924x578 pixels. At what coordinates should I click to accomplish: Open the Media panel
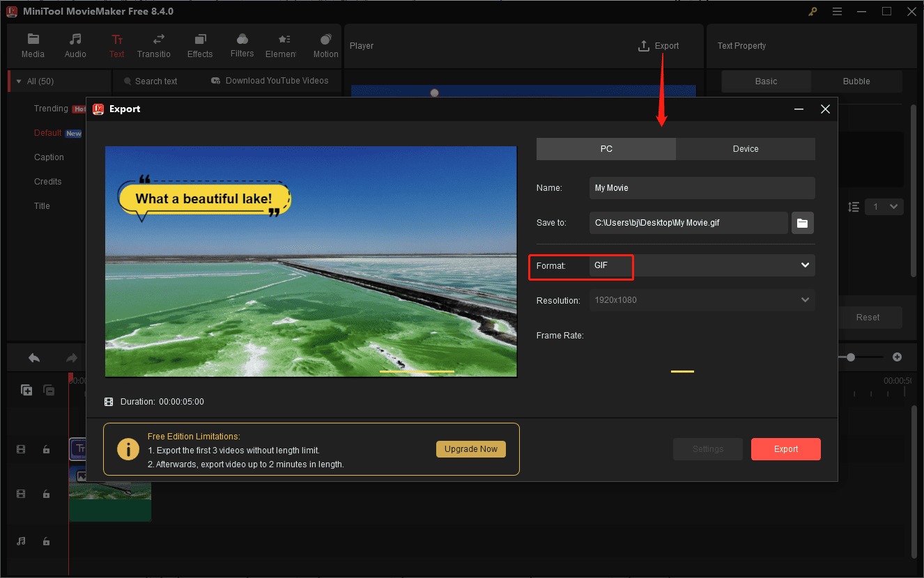[x=33, y=45]
